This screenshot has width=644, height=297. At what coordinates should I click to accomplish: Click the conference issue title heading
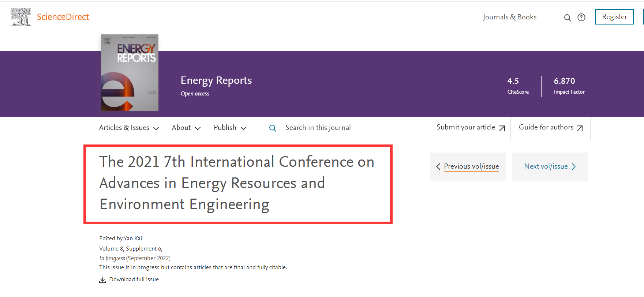[x=237, y=183]
